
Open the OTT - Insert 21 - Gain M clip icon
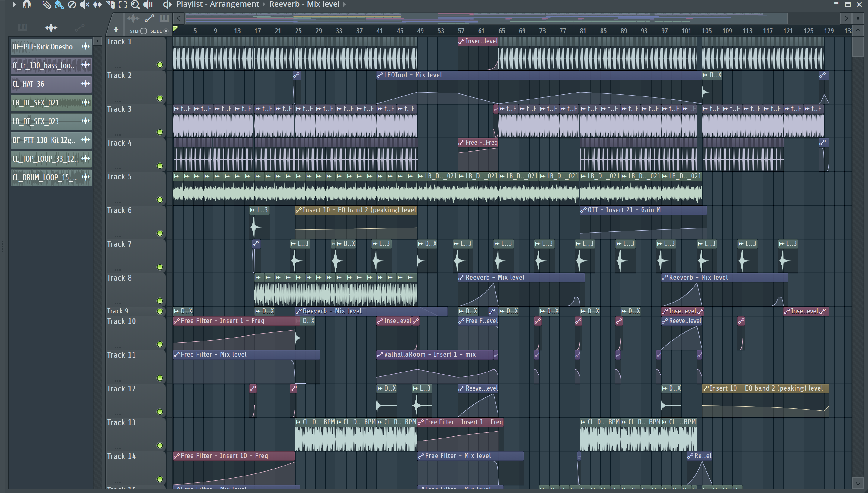583,210
